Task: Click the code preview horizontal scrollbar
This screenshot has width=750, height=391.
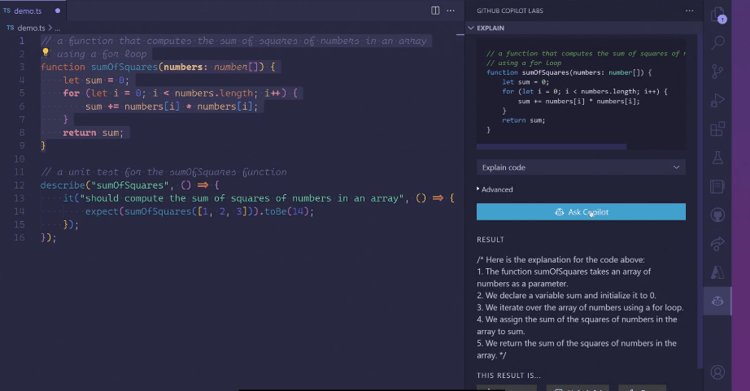Action: [x=551, y=146]
